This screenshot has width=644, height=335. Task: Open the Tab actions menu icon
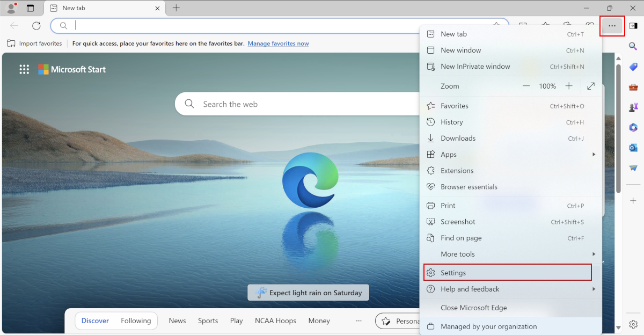coord(30,8)
